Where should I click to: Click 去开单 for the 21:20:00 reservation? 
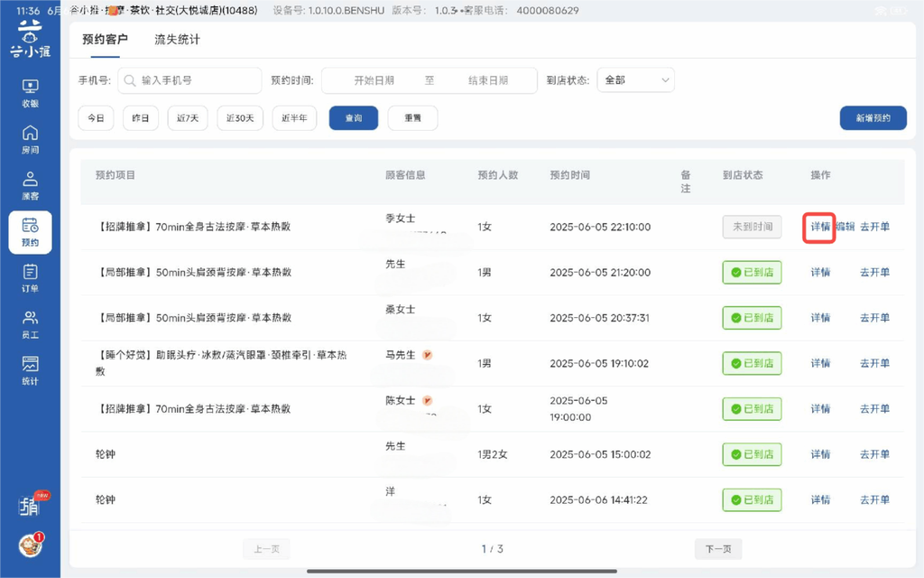pyautogui.click(x=874, y=273)
